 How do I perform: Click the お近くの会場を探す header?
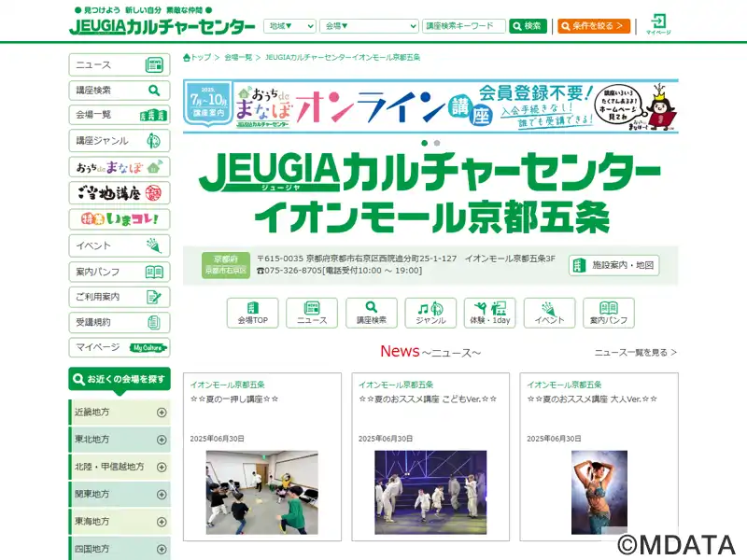tap(120, 380)
